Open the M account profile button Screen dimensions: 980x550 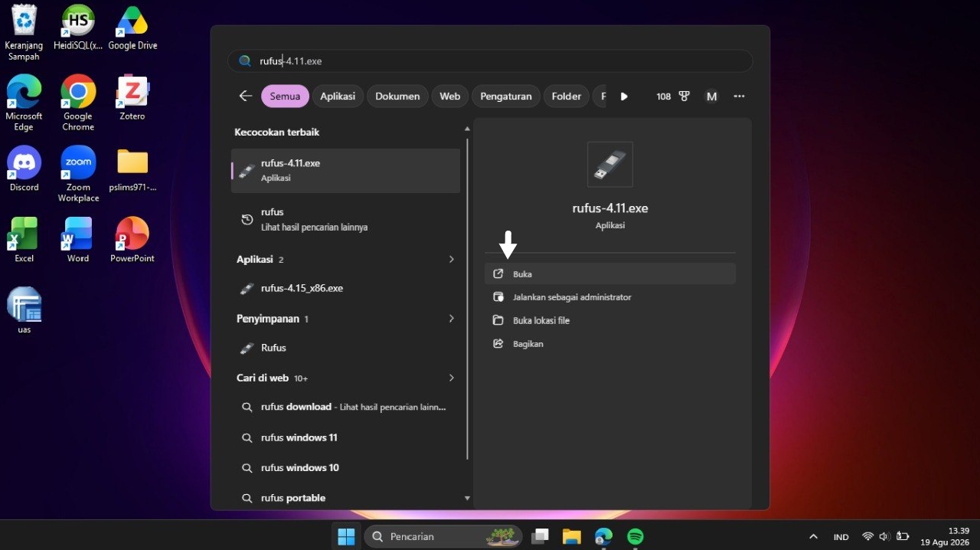click(712, 97)
